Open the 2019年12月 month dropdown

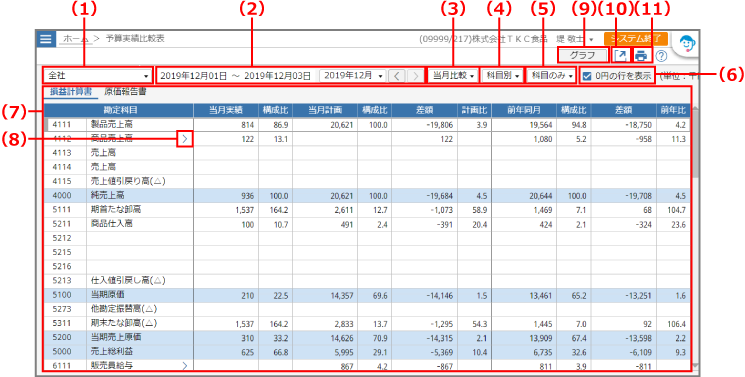pos(353,76)
